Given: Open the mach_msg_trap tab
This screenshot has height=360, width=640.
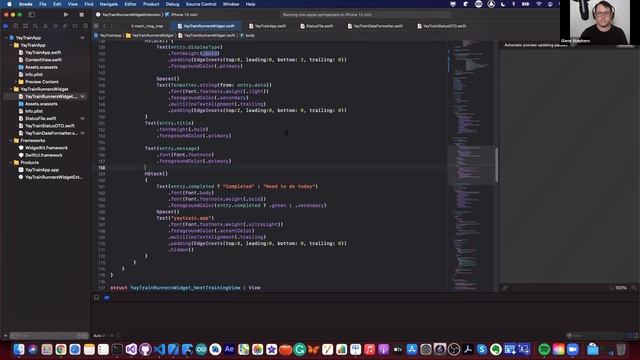Looking at the screenshot, I should coord(147,26).
